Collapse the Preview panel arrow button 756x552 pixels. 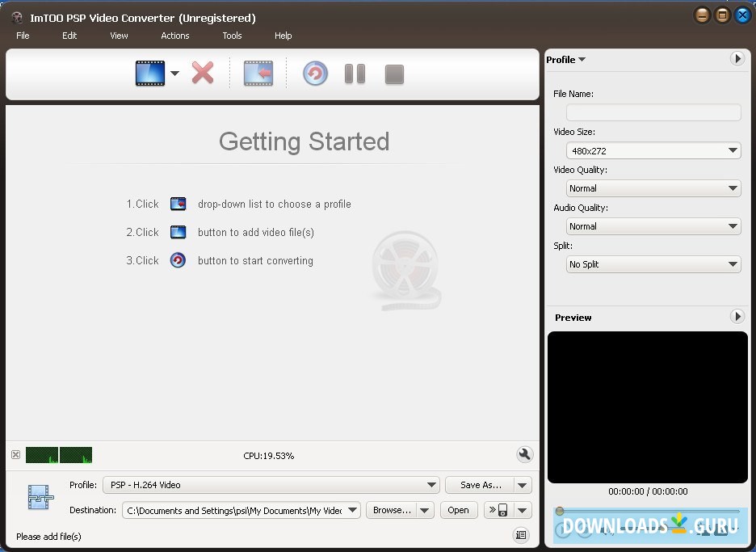(737, 317)
